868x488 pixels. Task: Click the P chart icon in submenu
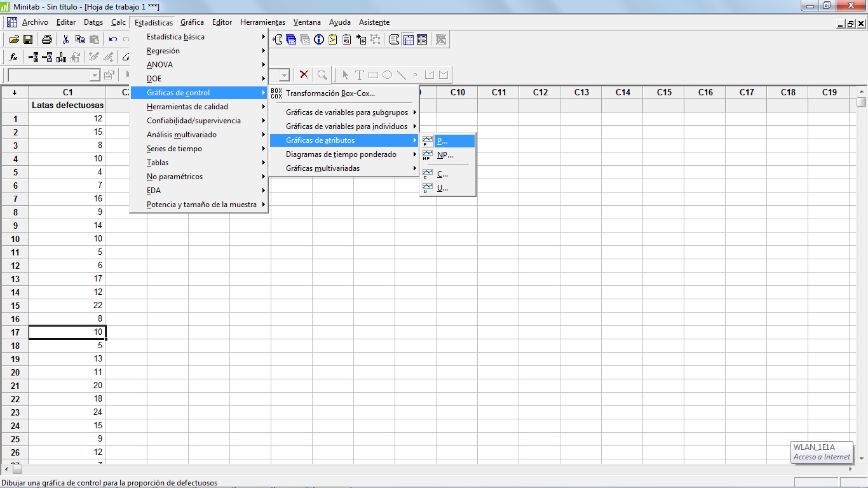pyautogui.click(x=428, y=141)
